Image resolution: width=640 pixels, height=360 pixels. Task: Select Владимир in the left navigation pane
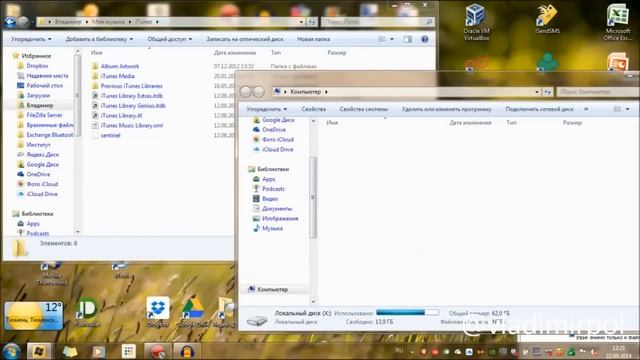40,105
